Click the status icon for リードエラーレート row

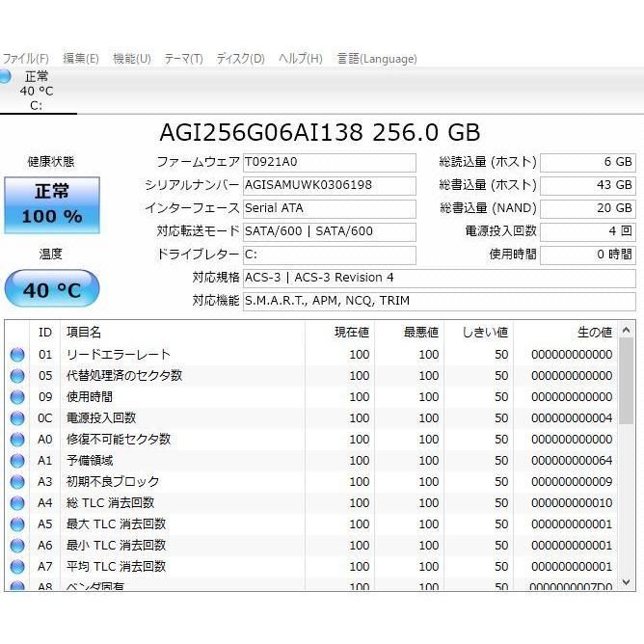[x=17, y=355]
